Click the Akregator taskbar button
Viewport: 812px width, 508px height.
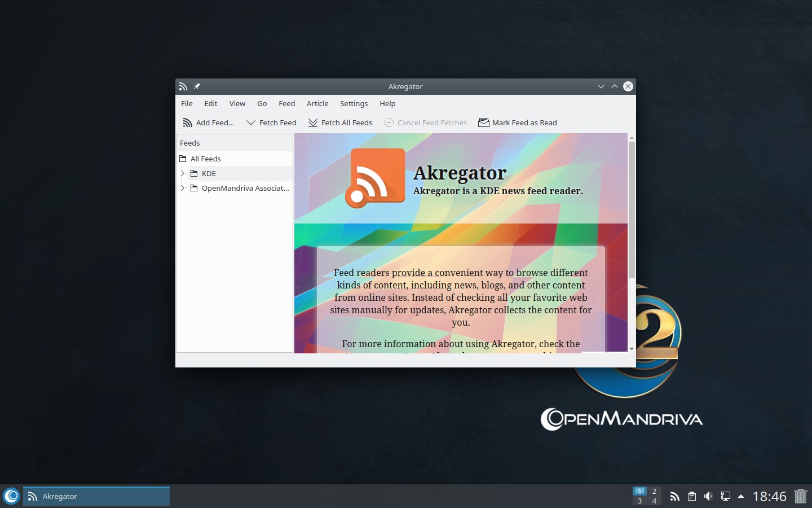point(96,496)
